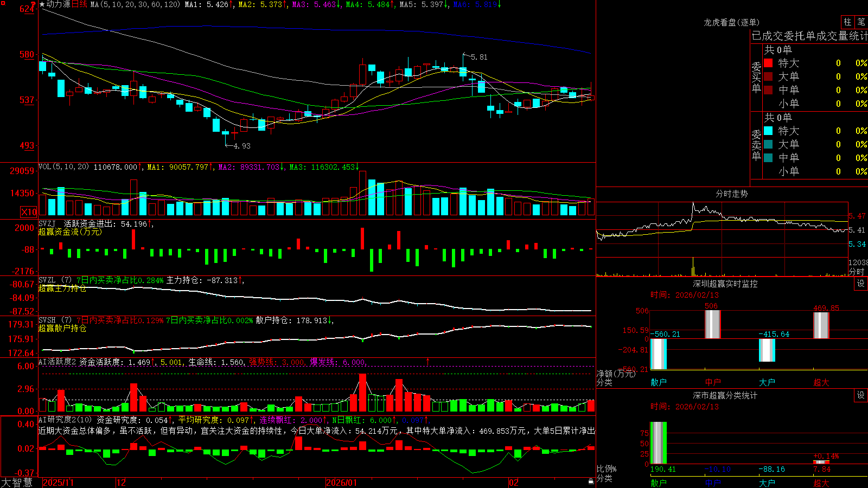This screenshot has width=868, height=488.
Task: Click the cyan 特大 sell-order swatch
Action: (768, 131)
